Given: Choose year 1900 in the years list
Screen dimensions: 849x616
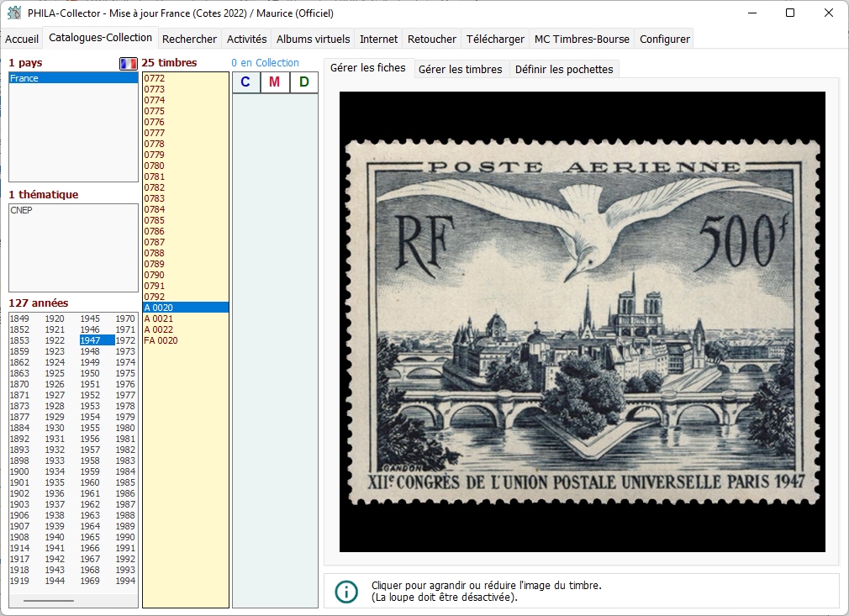Looking at the screenshot, I should pyautogui.click(x=19, y=471).
